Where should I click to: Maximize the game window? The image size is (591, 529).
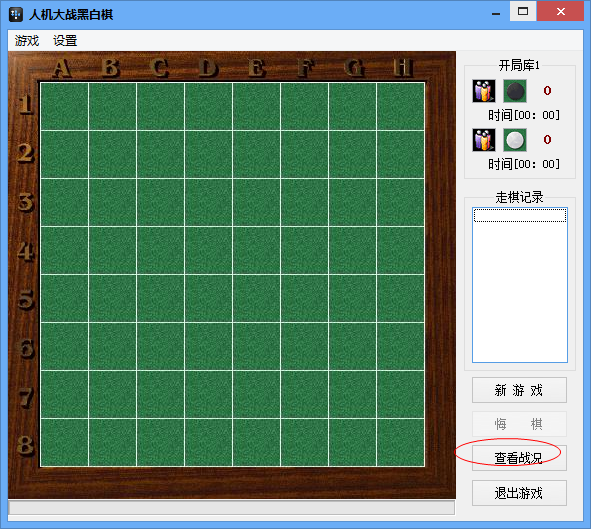coord(523,11)
